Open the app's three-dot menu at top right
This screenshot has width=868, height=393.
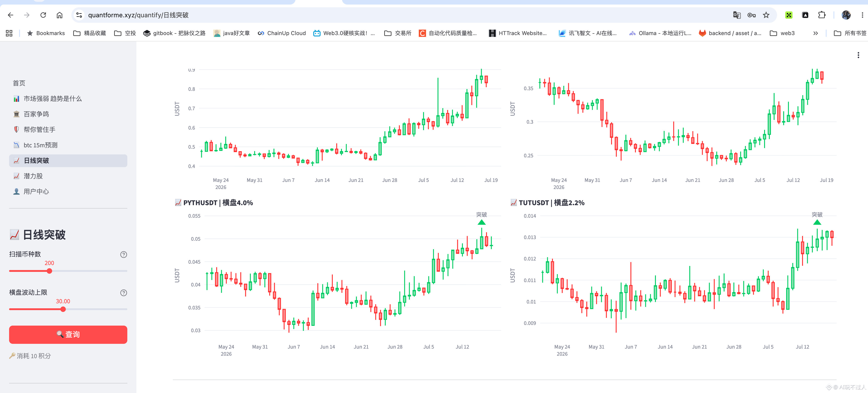click(x=858, y=55)
